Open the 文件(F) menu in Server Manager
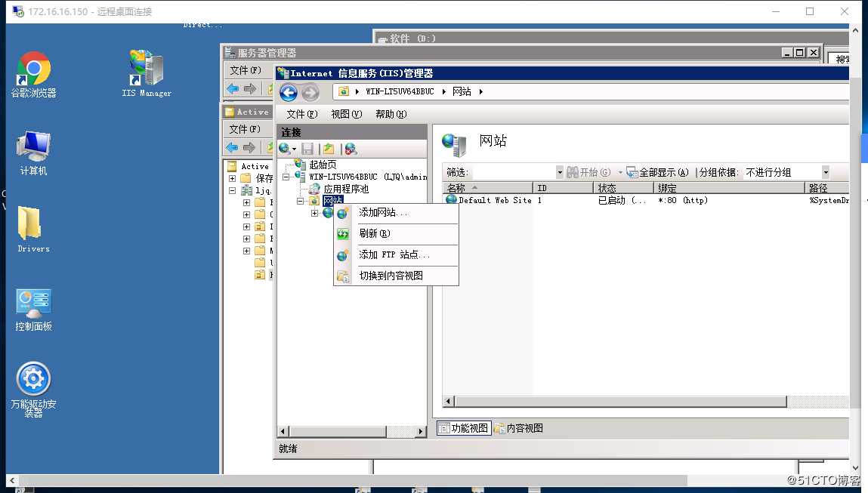The image size is (868, 493). click(x=246, y=70)
